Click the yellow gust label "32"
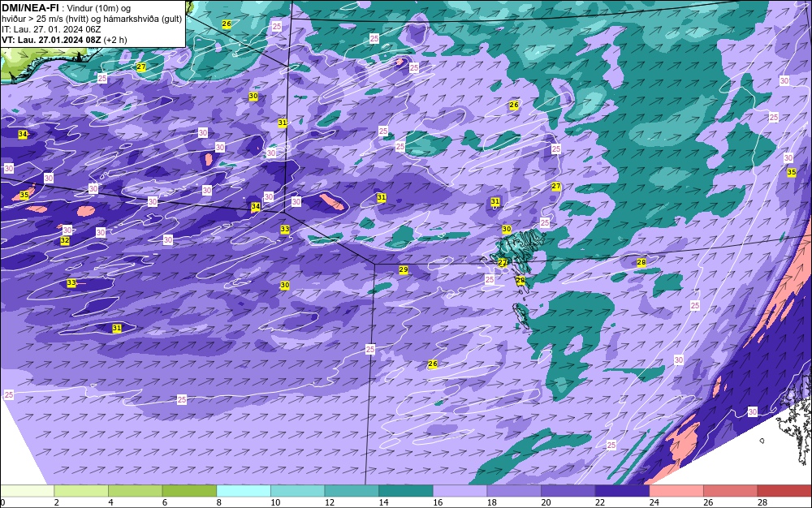812x508 pixels. coord(65,240)
